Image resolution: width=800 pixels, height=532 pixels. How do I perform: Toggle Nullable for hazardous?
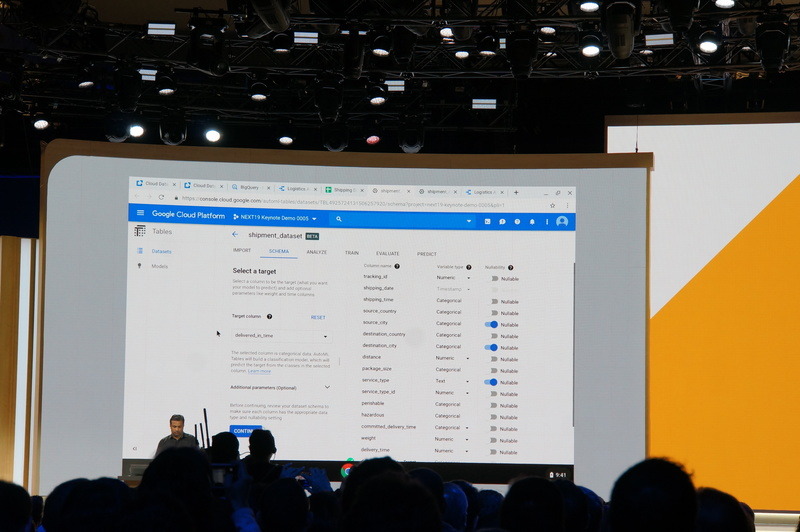coord(493,417)
